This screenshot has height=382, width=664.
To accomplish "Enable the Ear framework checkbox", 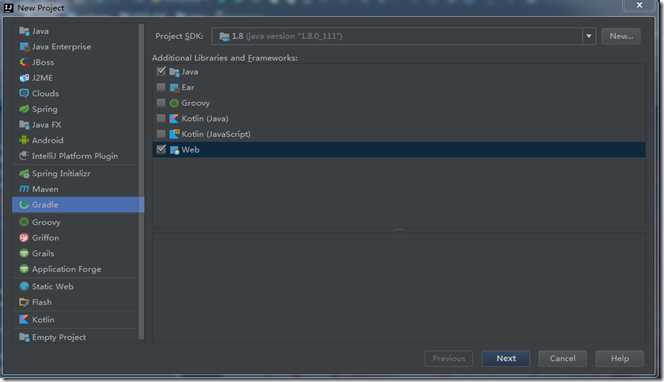I will pos(161,87).
